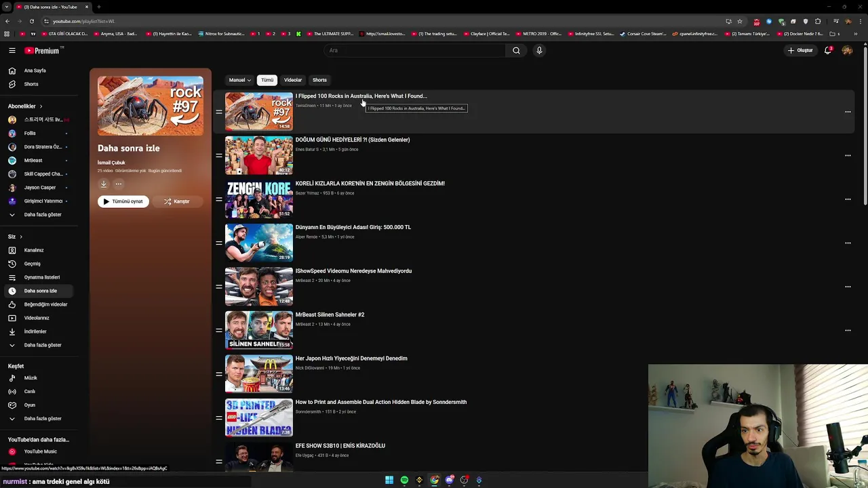Screen dimensions: 868x488
Task: Open the hamburger guide menu icon
Action: coord(12,50)
